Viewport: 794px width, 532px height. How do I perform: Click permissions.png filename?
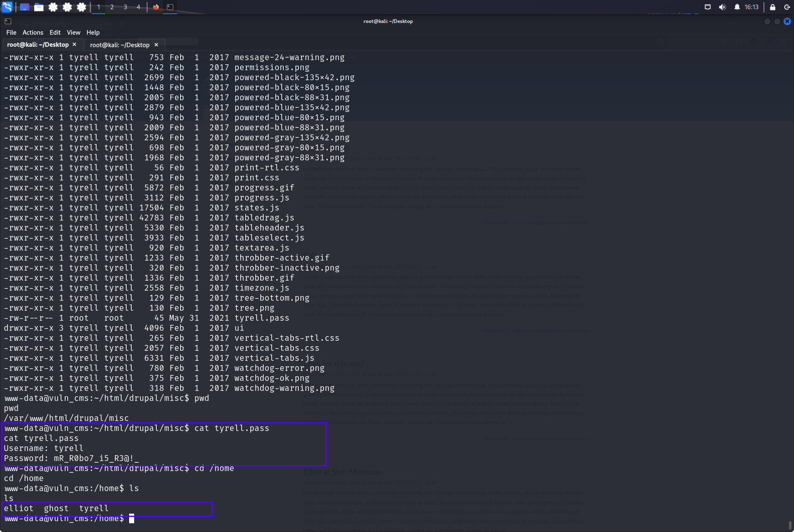(272, 68)
